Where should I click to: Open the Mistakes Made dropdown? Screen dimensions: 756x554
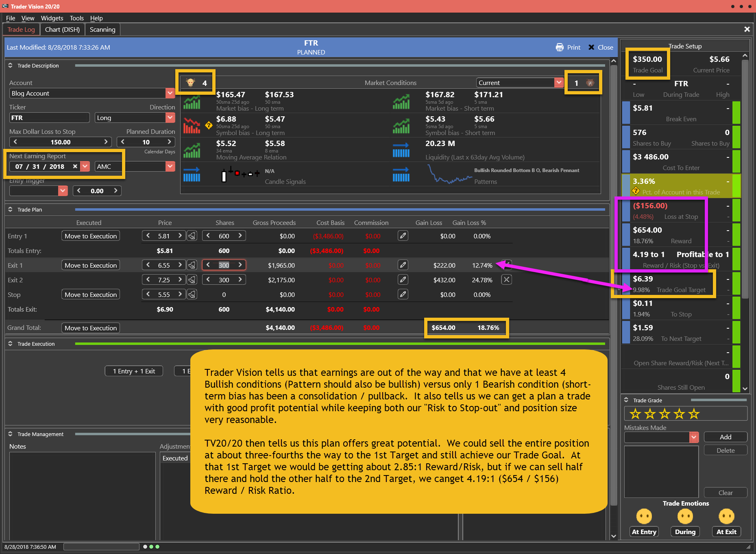694,437
